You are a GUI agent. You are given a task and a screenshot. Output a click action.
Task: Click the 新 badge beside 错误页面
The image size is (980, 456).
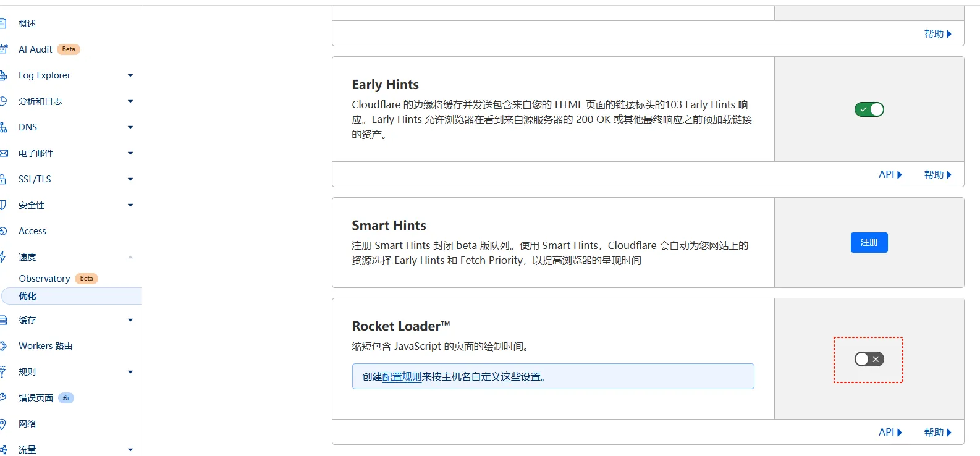66,398
